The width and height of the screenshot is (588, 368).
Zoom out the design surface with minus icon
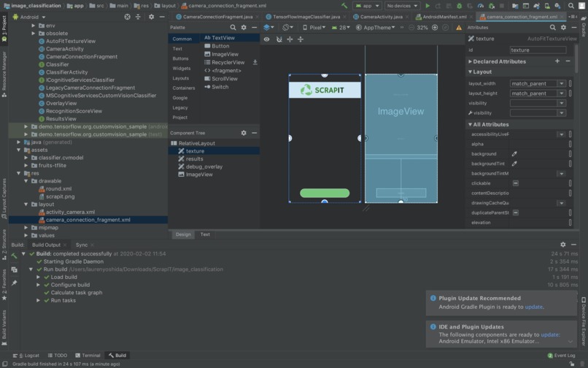[411, 28]
